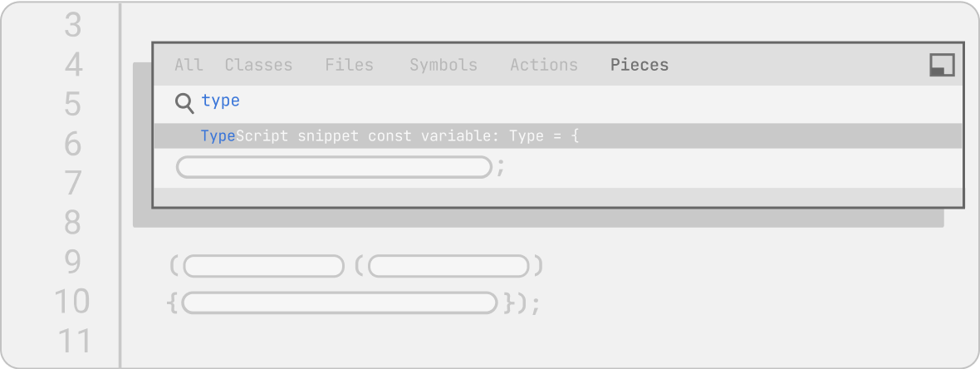The height and width of the screenshot is (369, 980).
Task: Select the TypeScript snippet const variable result
Action: point(556,135)
